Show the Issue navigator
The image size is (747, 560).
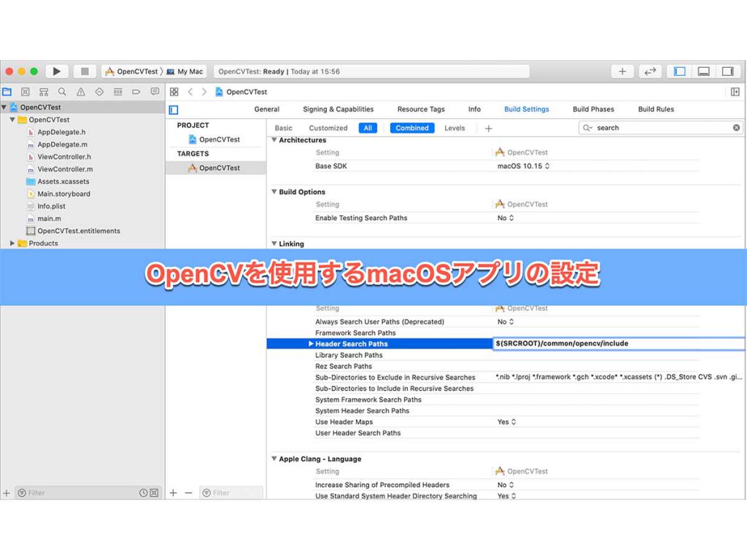click(x=81, y=92)
